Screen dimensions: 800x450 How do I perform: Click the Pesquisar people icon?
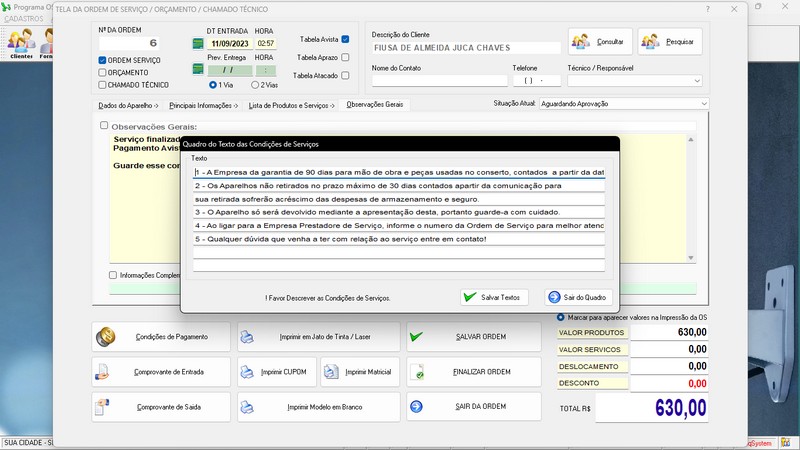coord(650,41)
